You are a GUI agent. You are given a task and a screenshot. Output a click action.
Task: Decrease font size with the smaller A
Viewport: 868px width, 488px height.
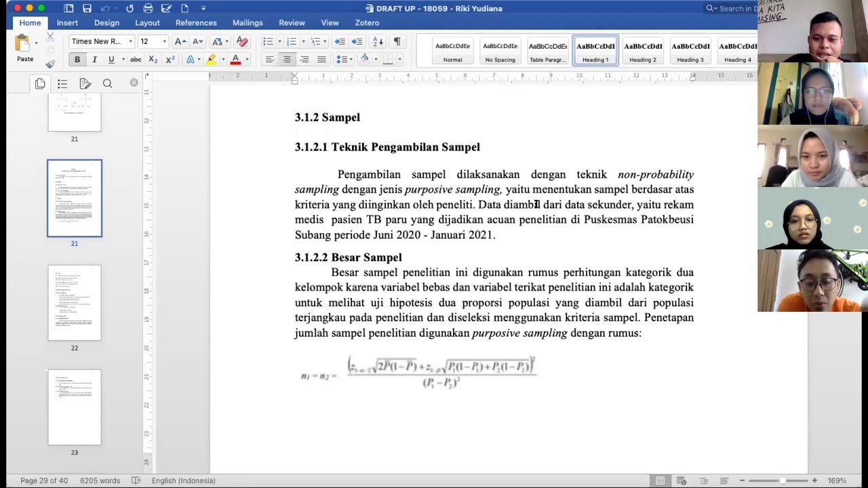[x=197, y=41]
